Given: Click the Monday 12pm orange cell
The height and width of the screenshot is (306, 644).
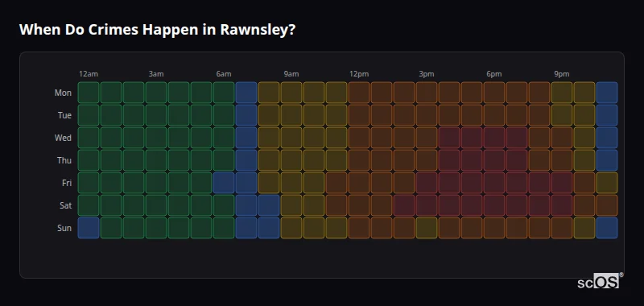Looking at the screenshot, I should pyautogui.click(x=359, y=93).
